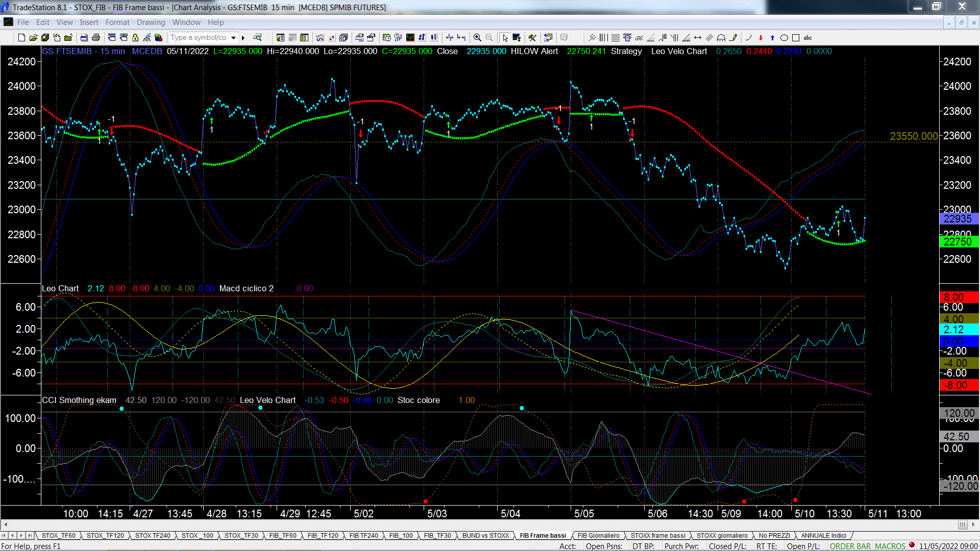Select the red down arrow tool
Image resolution: width=980 pixels, height=551 pixels.
[x=761, y=38]
